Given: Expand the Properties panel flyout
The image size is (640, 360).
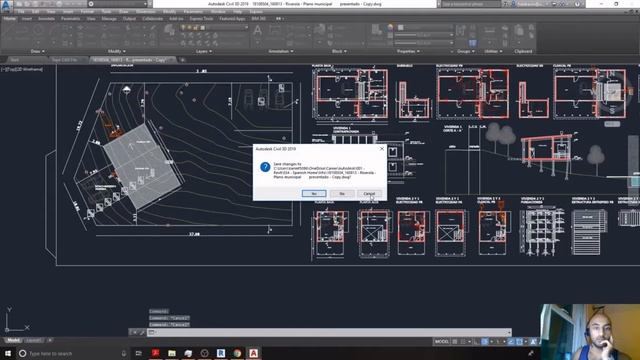Looking at the screenshot, I should (x=408, y=51).
